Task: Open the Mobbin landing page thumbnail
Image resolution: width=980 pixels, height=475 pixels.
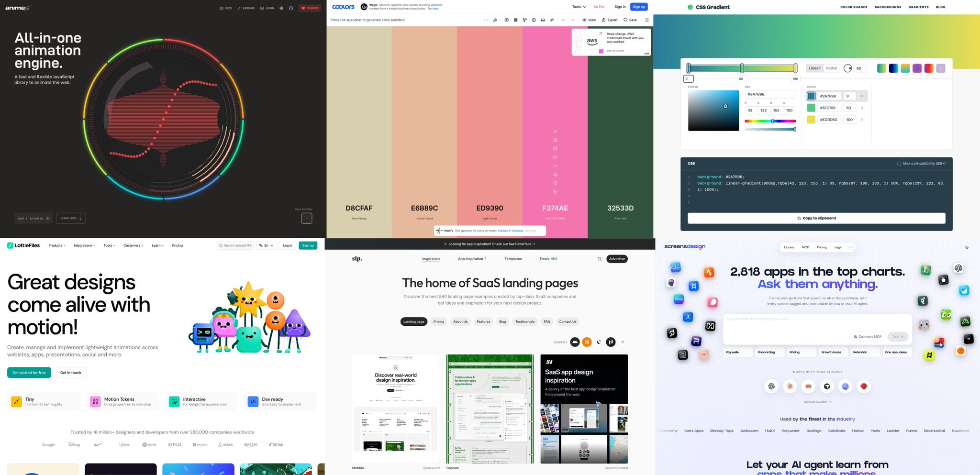Action: (x=396, y=409)
